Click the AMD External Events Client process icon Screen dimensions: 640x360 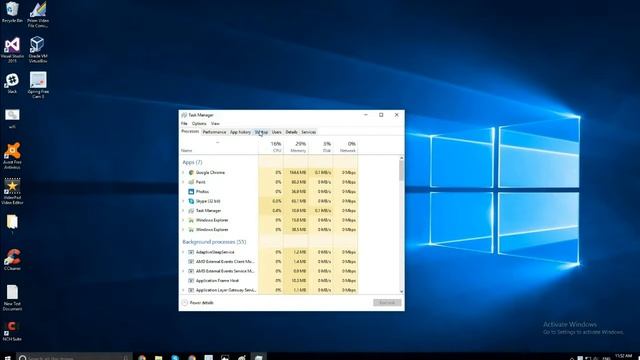191,262
